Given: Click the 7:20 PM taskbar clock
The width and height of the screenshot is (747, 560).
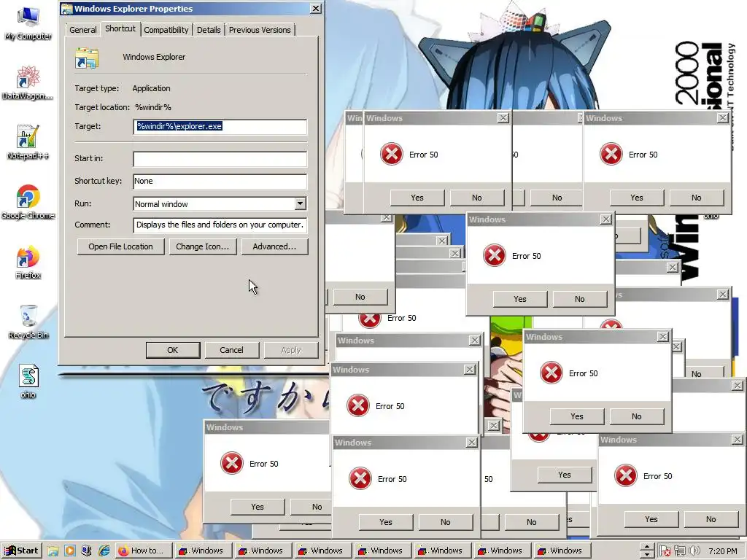Looking at the screenshot, I should [722, 551].
